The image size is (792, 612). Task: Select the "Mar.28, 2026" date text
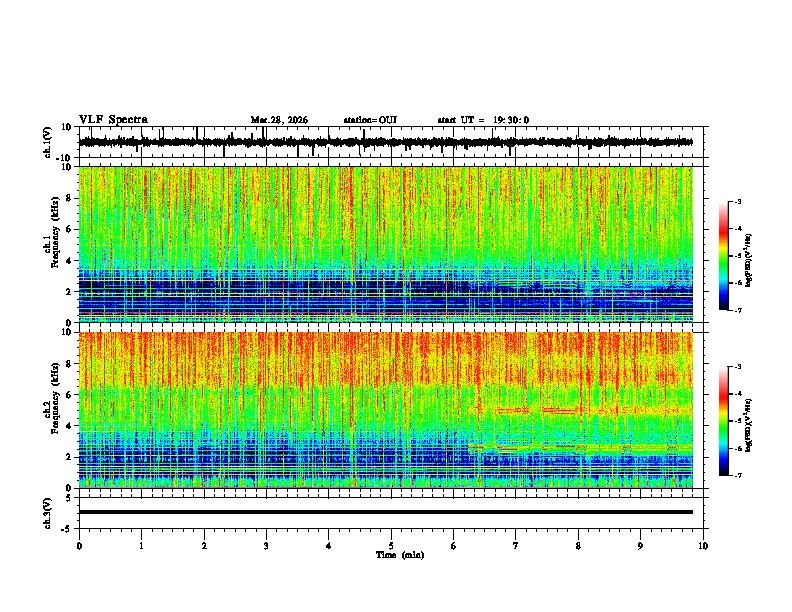279,120
